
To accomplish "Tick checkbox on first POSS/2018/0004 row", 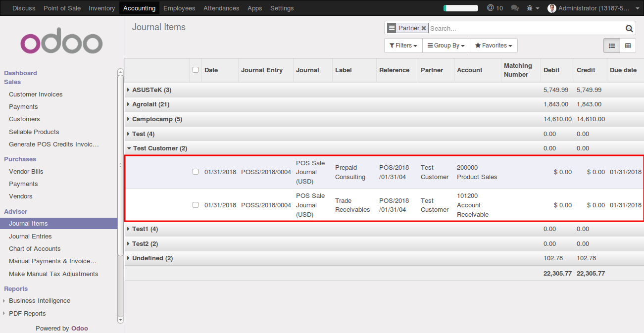I will click(x=195, y=172).
